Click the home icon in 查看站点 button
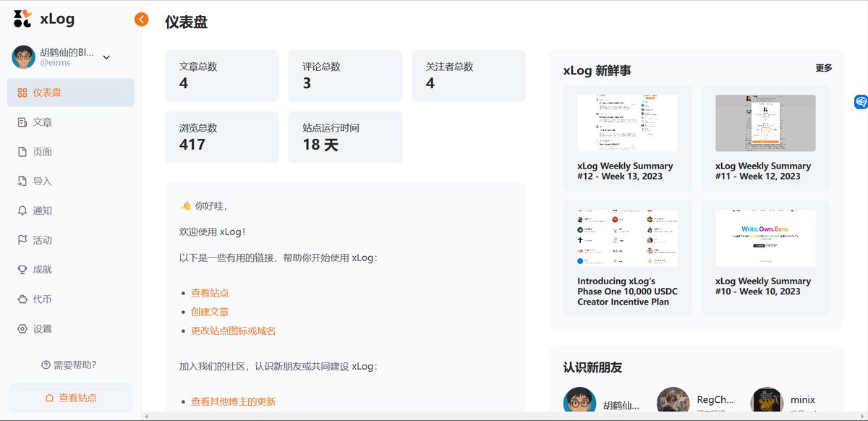Viewport: 868px width, 421px height. pos(49,398)
